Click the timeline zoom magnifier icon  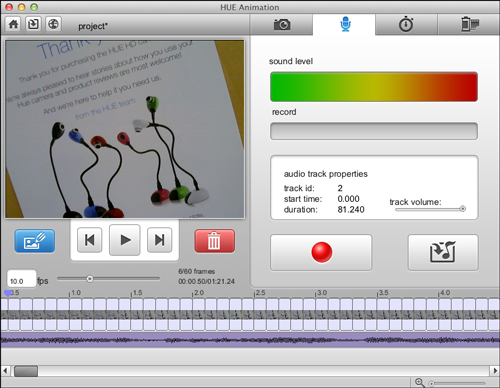click(x=419, y=383)
